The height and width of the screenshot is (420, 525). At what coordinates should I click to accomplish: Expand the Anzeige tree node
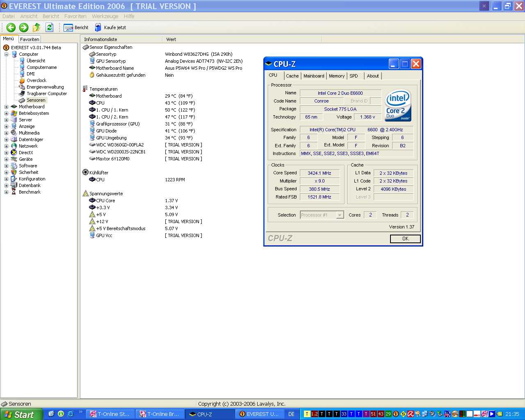pyautogui.click(x=6, y=126)
